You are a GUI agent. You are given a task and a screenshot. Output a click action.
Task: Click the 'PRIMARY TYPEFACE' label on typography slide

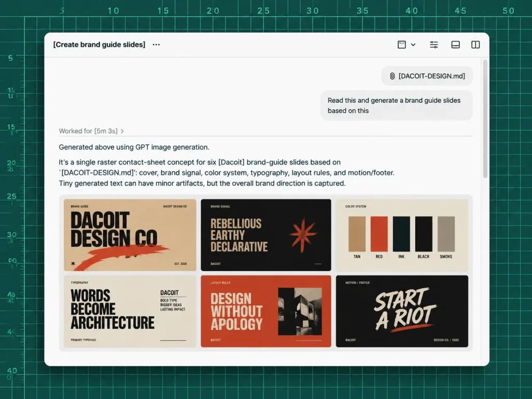click(x=84, y=340)
